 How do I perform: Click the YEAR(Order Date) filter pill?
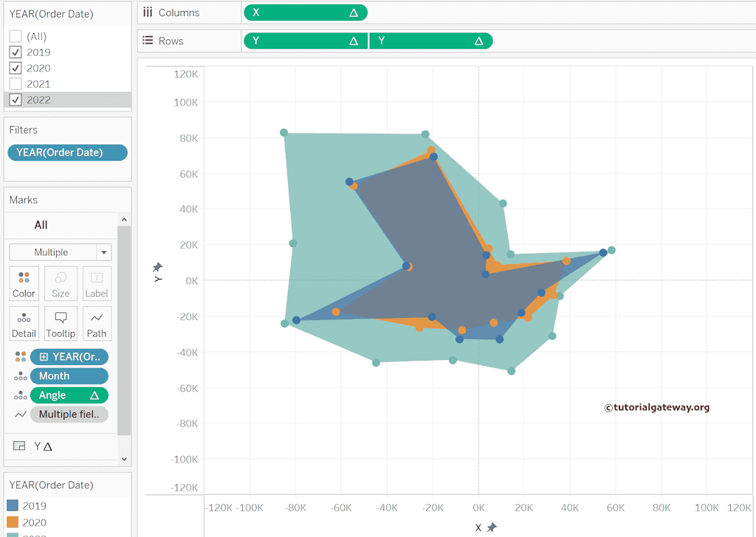point(67,153)
